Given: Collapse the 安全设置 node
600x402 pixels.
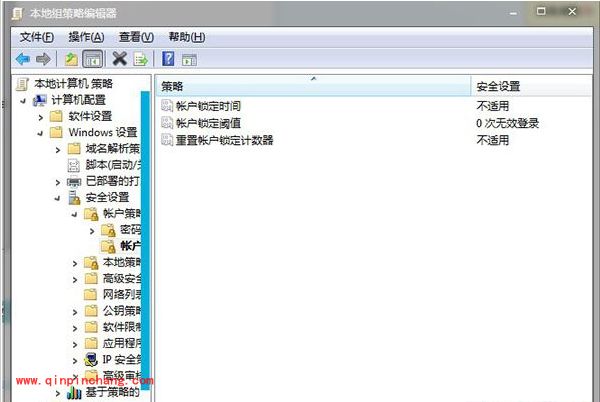Looking at the screenshot, I should [x=58, y=198].
